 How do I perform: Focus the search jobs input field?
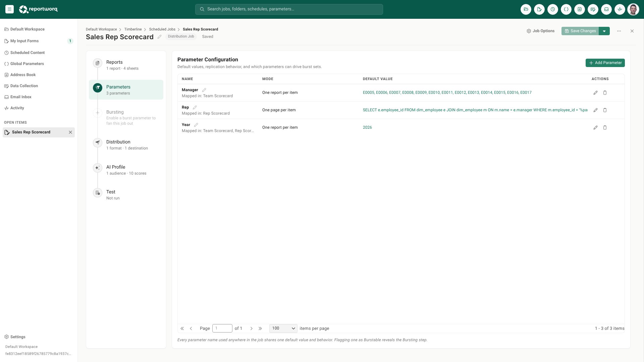click(x=289, y=9)
